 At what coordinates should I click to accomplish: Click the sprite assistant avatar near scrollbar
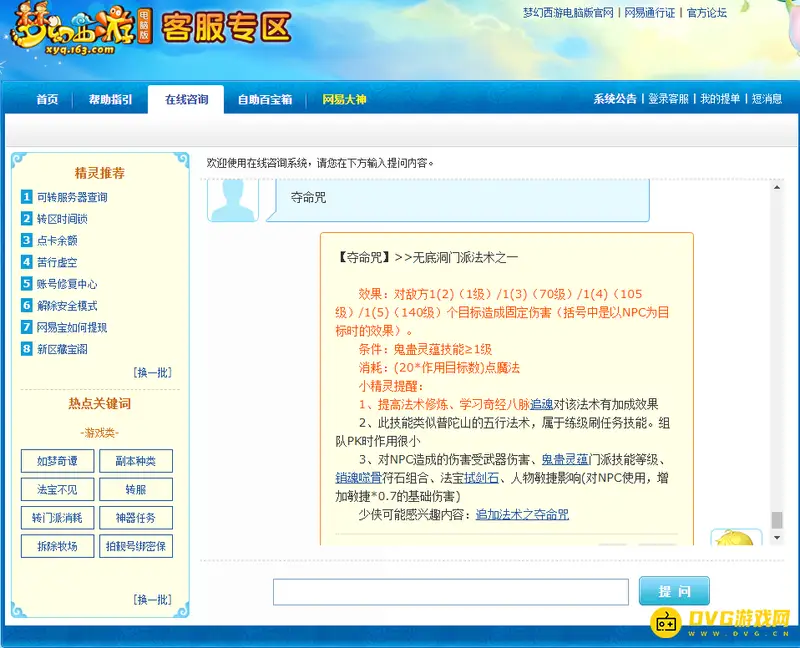point(736,537)
